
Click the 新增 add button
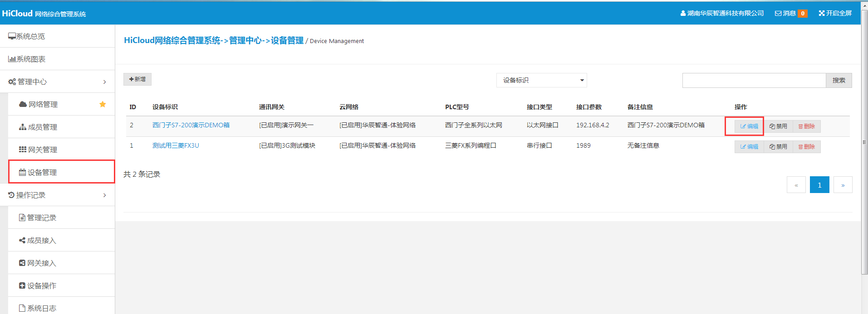(x=137, y=79)
